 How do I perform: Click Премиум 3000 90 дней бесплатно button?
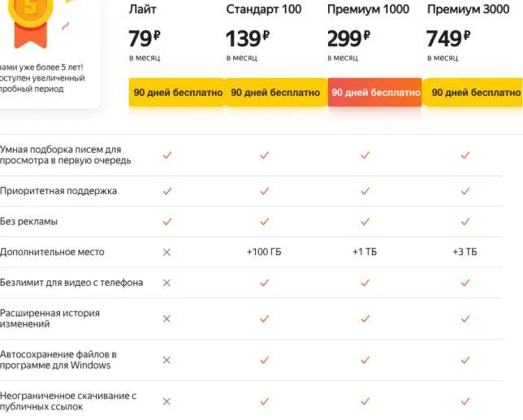(476, 93)
